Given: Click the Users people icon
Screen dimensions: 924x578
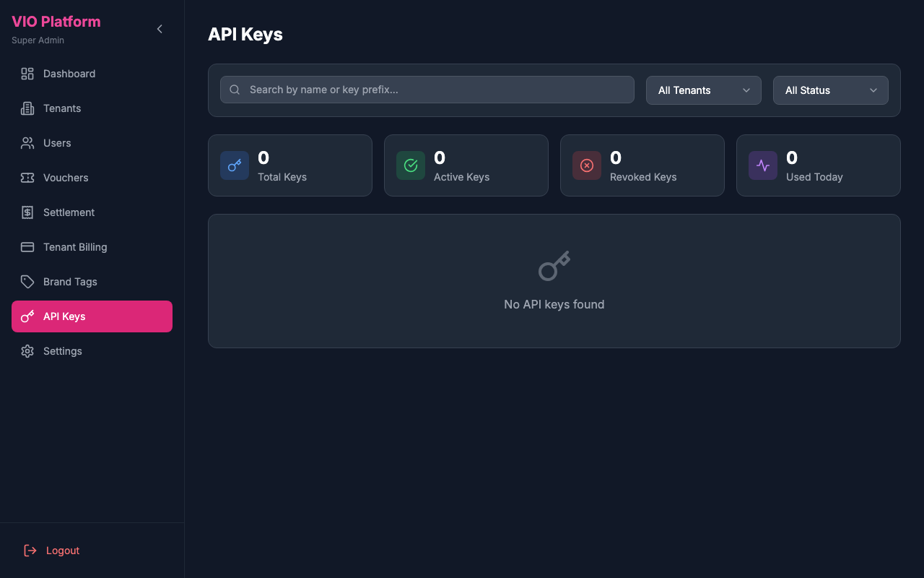Looking at the screenshot, I should [27, 142].
